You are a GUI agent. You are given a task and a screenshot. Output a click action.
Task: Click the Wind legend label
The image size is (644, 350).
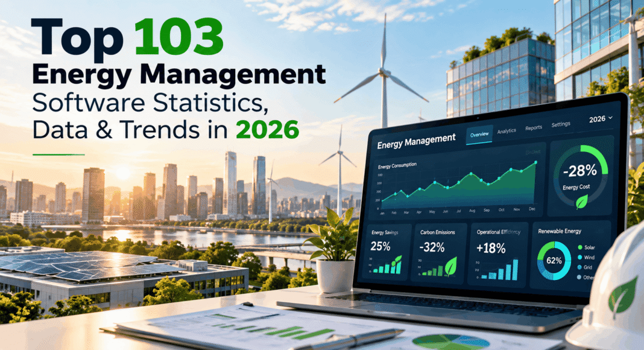click(589, 258)
